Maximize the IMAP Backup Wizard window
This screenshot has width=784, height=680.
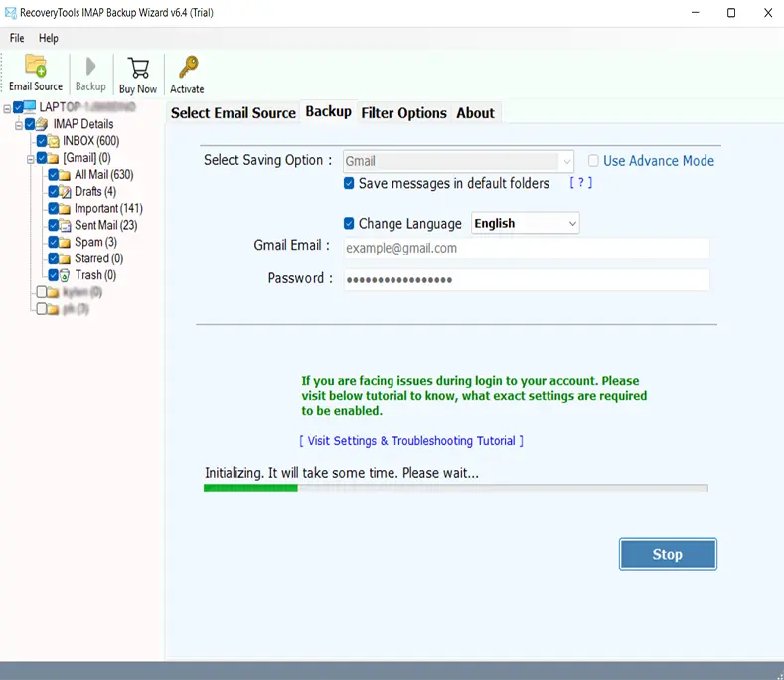point(731,13)
